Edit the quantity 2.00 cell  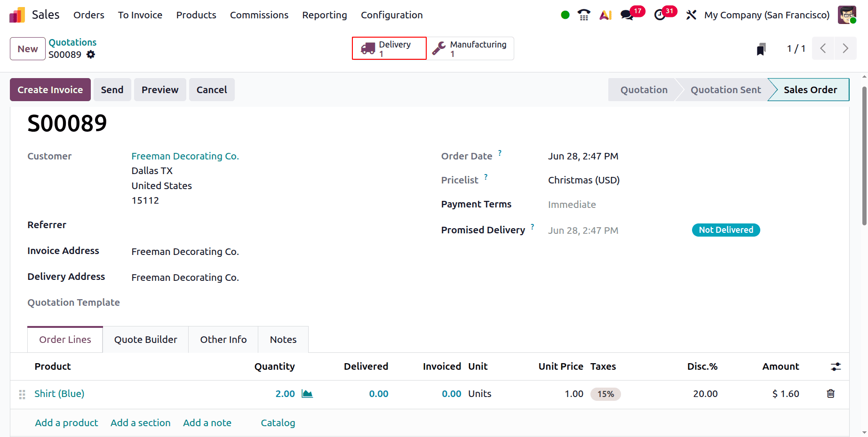pos(285,394)
